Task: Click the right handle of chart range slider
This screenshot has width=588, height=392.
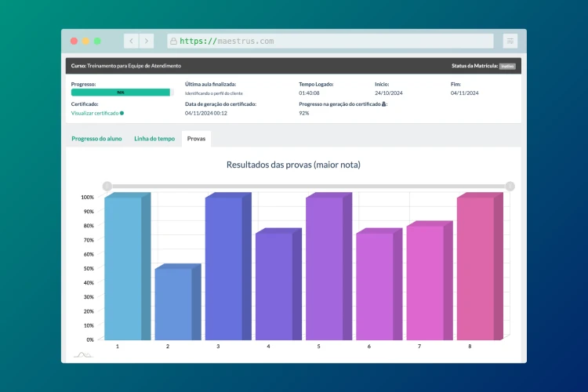Action: (x=510, y=186)
